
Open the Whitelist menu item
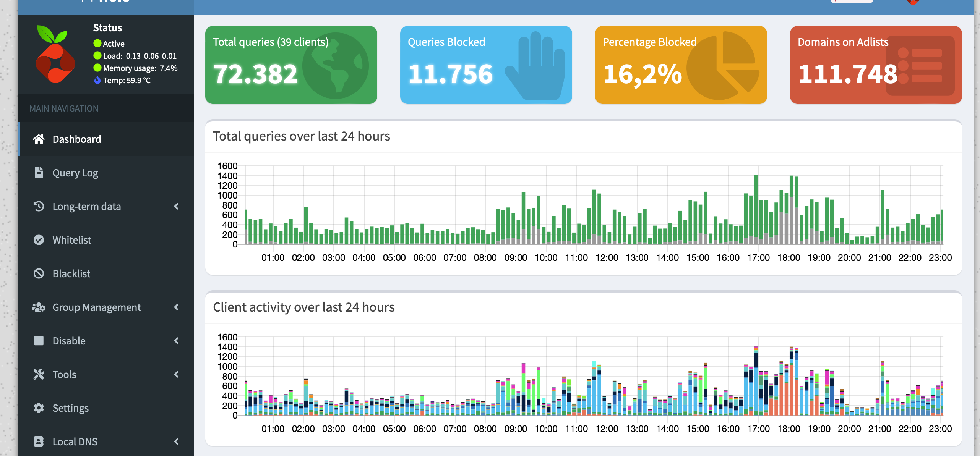pos(72,240)
